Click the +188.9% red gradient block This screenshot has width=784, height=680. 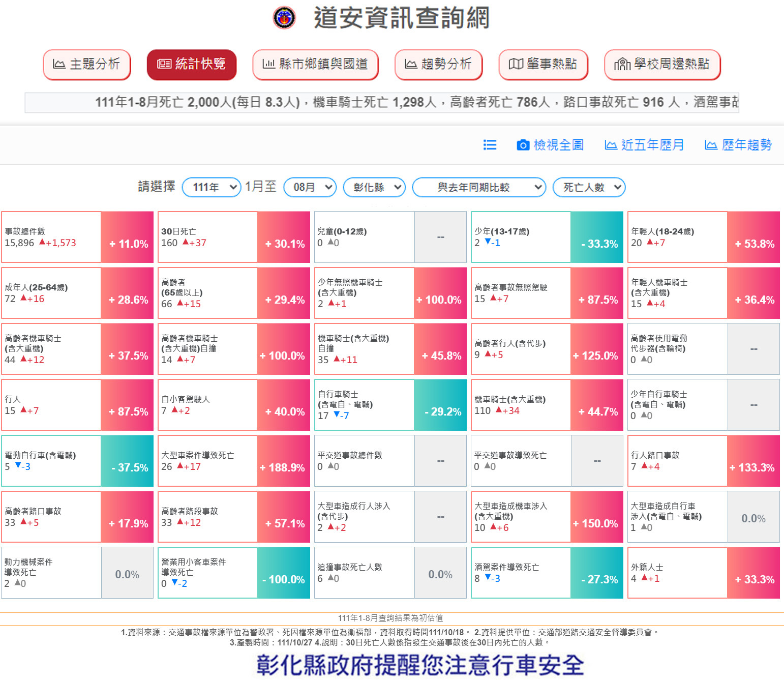click(x=283, y=461)
